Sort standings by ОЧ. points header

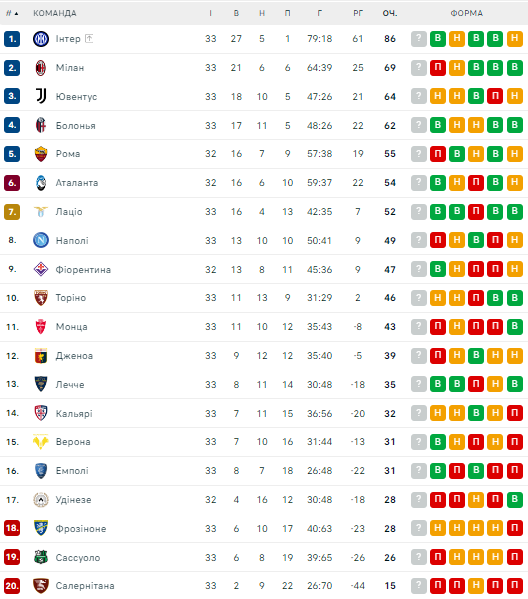[x=390, y=13]
